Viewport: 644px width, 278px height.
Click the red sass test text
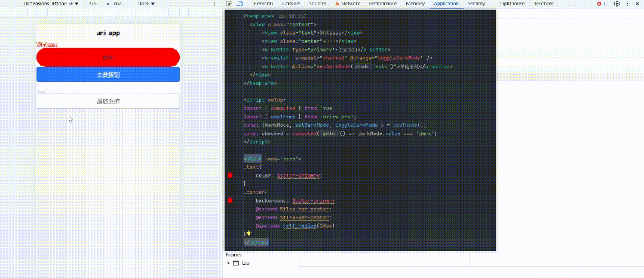(x=47, y=44)
